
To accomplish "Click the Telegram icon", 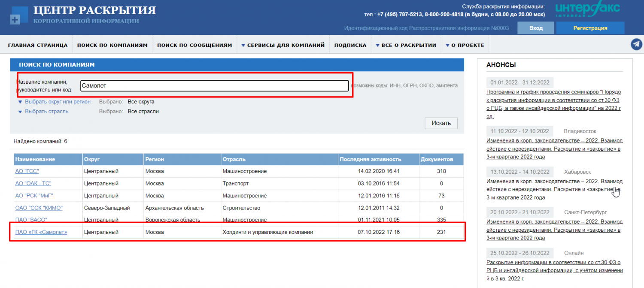I will (636, 45).
